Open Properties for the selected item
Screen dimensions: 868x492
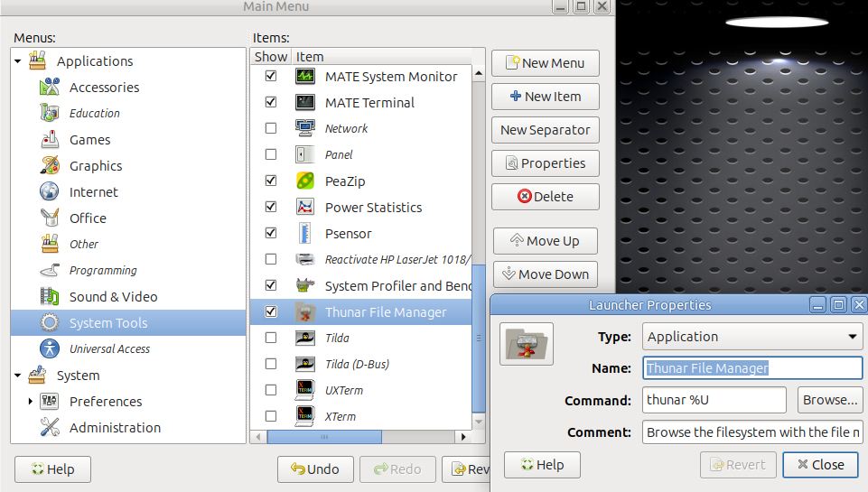click(546, 163)
